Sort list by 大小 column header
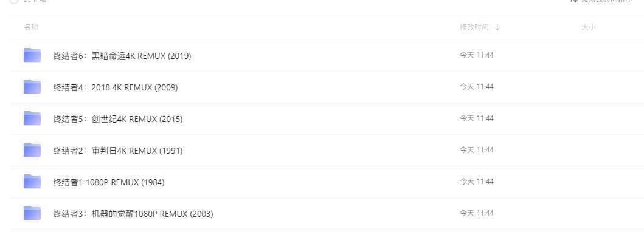Screen dimensions: 644x232 click(x=589, y=27)
